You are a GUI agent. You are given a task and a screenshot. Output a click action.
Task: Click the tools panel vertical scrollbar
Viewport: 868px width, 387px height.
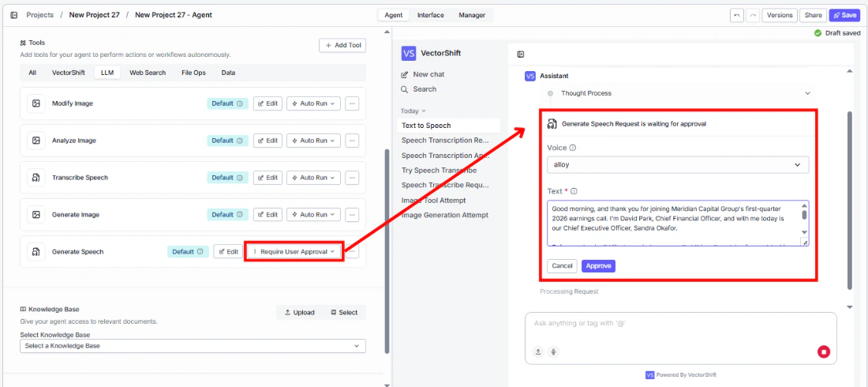387,251
